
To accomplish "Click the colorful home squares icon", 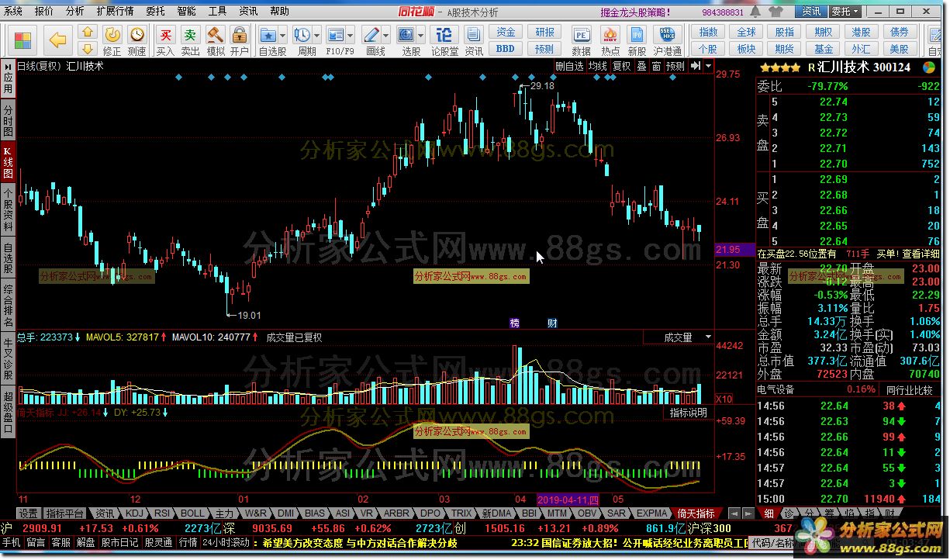I will pyautogui.click(x=23, y=40).
